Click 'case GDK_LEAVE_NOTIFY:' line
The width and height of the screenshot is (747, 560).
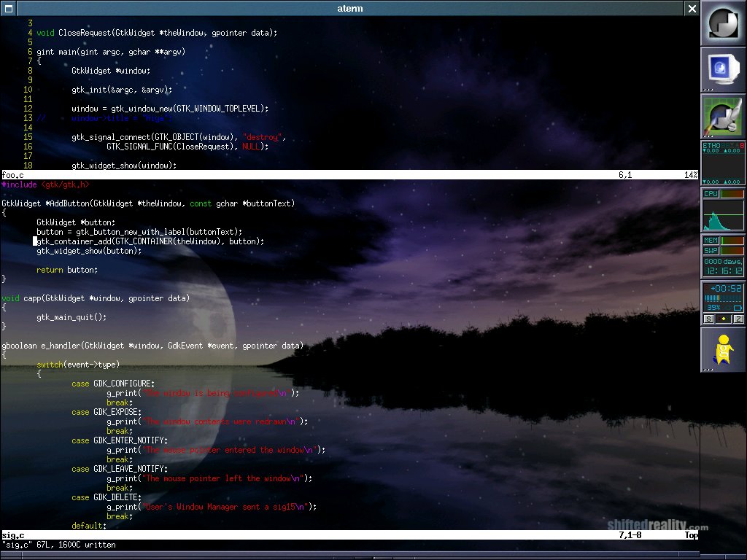[x=120, y=469]
